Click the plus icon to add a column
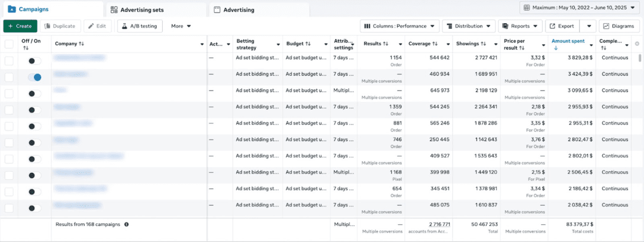 [637, 44]
